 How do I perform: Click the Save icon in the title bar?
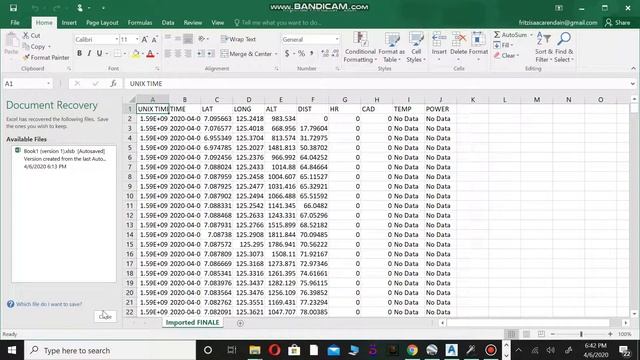pyautogui.click(x=13, y=8)
